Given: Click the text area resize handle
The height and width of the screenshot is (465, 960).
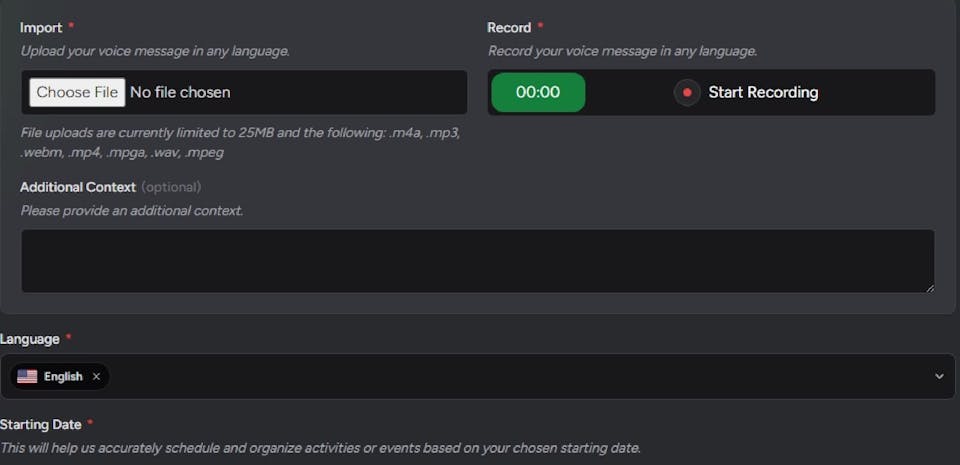Looking at the screenshot, I should coord(929,287).
